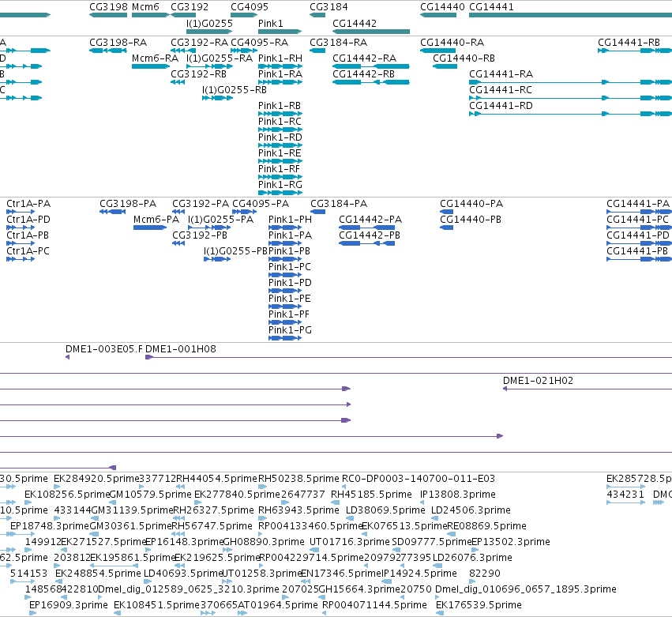Click the CG14440 gene label
Image resolution: width=672 pixels, height=617 pixels.
click(442, 7)
